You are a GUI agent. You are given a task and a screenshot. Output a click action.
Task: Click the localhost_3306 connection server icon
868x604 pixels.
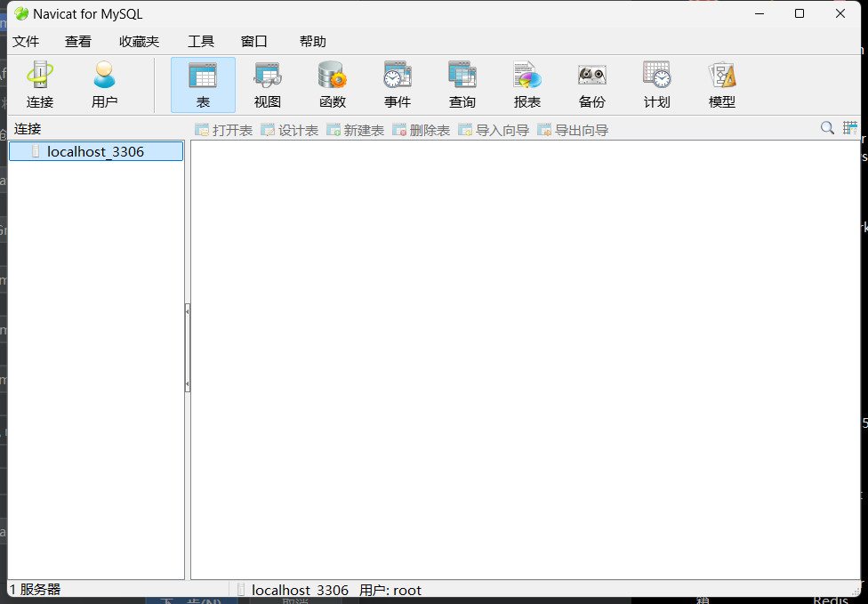pos(36,151)
